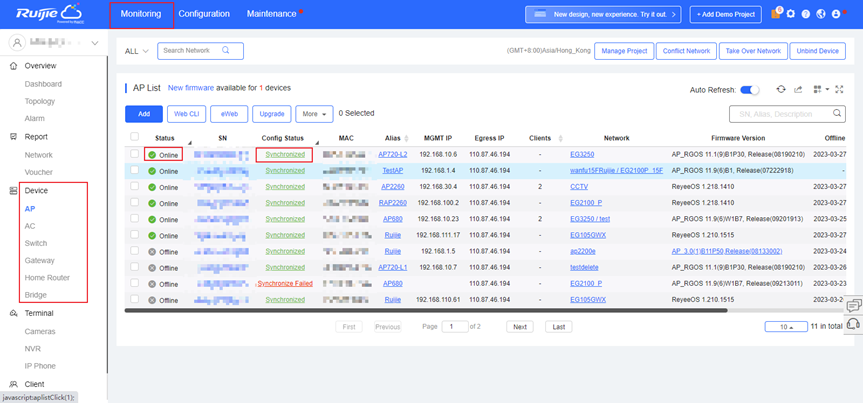
Task: Expand the ALL network filter dropdown
Action: [x=137, y=51]
